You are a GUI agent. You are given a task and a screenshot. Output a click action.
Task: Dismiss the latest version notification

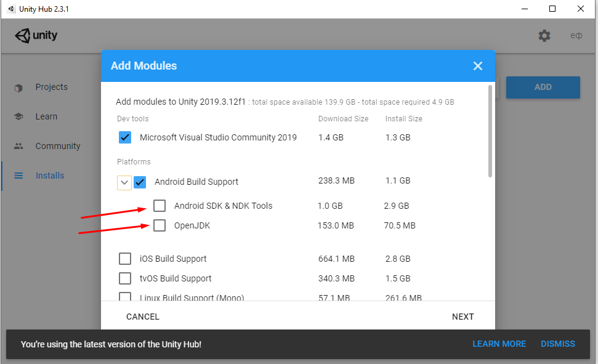pyautogui.click(x=557, y=344)
